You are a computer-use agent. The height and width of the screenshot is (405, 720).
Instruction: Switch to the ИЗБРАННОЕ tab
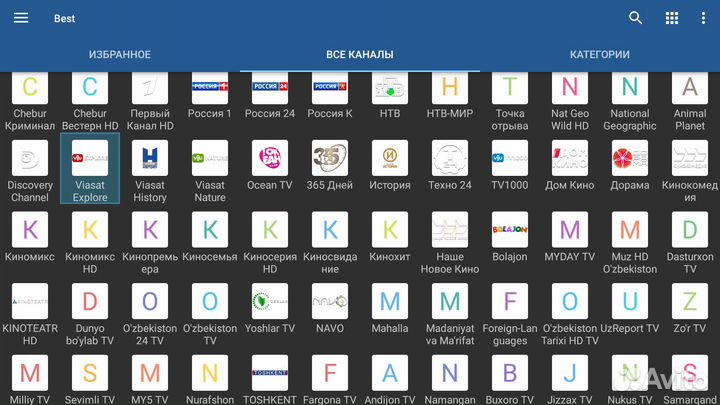[119, 55]
